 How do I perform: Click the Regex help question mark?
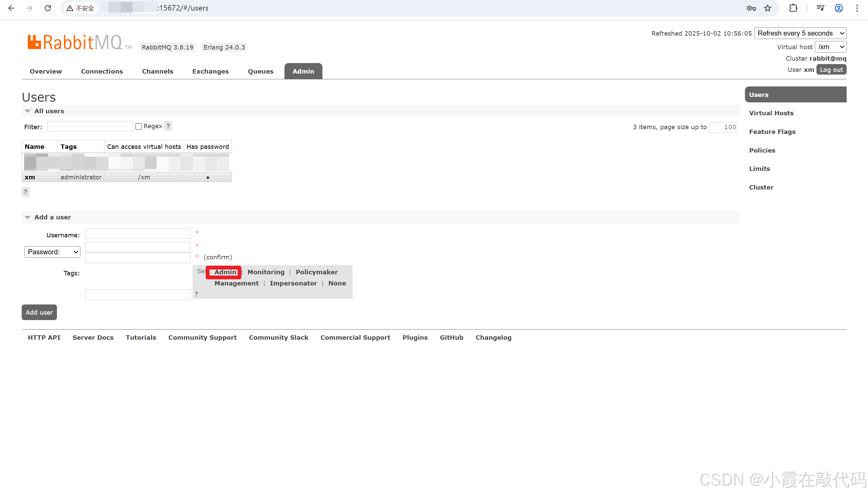pos(168,126)
